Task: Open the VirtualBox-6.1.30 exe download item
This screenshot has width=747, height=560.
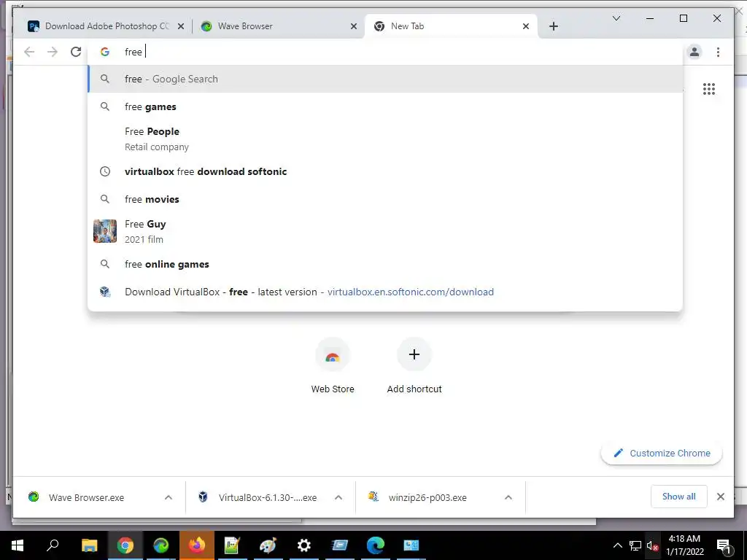Action: point(267,497)
